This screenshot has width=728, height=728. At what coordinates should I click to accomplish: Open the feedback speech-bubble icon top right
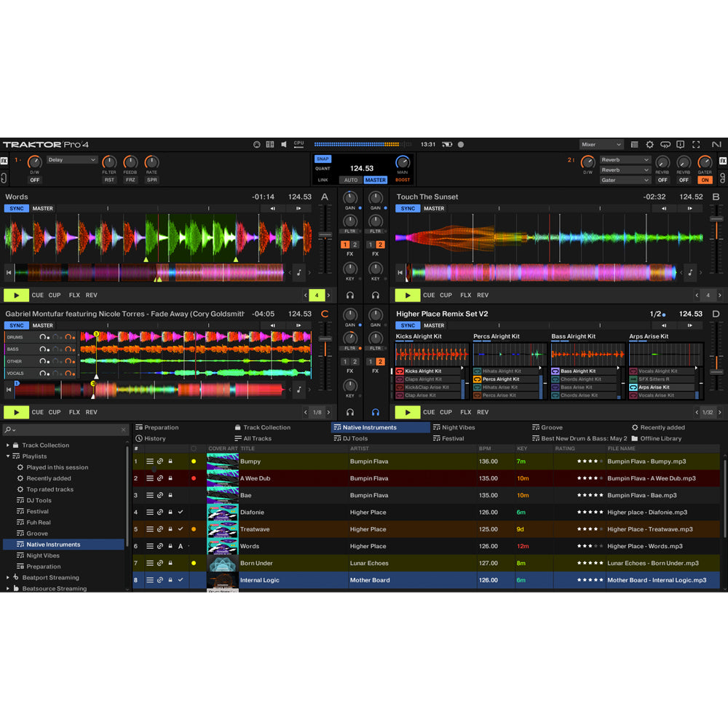665,145
